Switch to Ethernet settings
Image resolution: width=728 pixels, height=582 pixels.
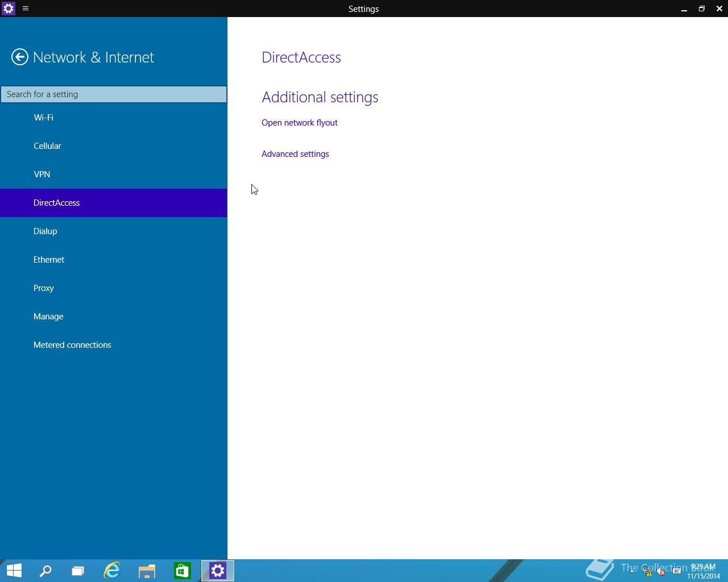(114, 260)
